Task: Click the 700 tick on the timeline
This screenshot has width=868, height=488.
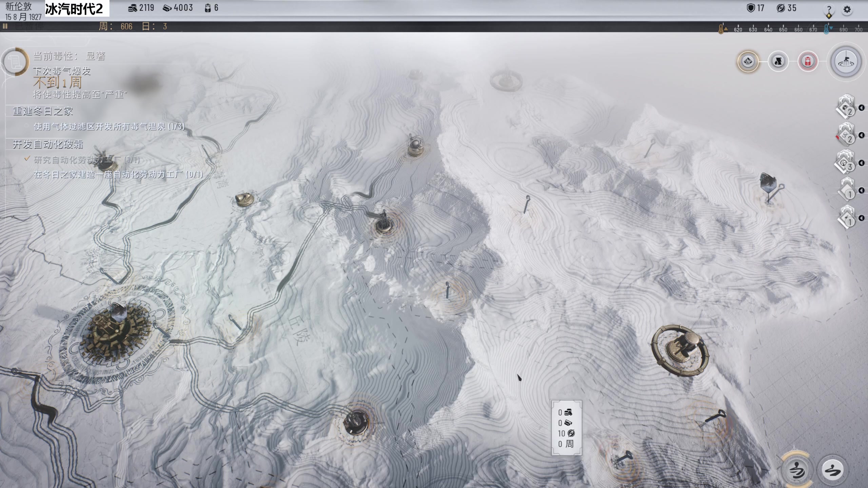Action: pyautogui.click(x=859, y=28)
